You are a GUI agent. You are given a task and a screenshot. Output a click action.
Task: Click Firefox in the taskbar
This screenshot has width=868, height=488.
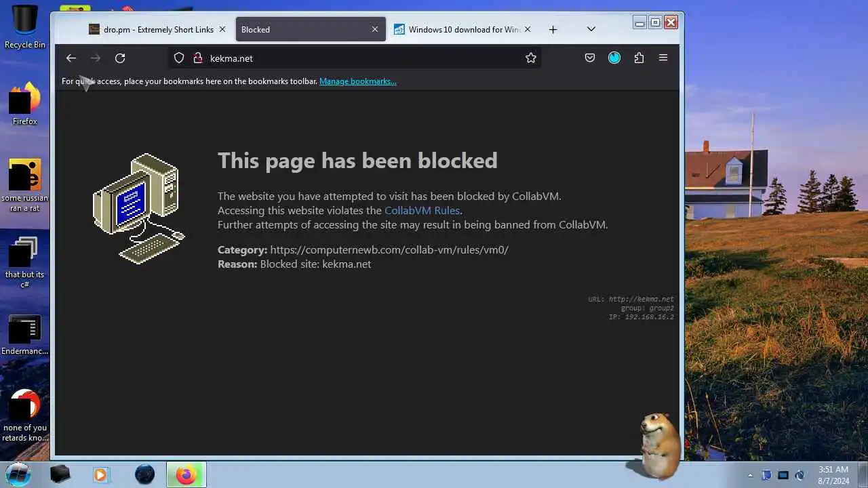coord(186,474)
